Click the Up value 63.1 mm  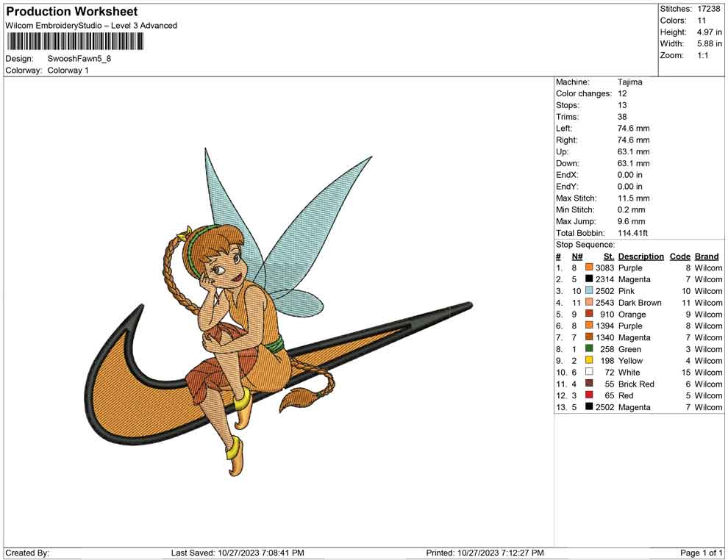click(633, 151)
